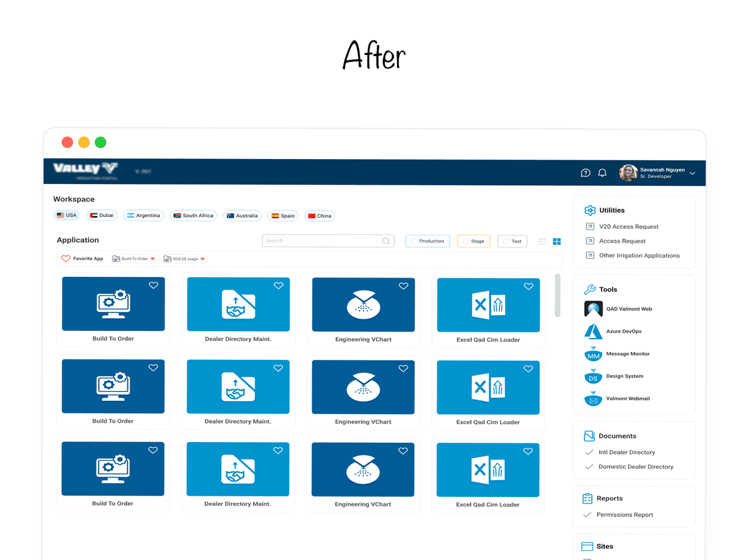Viewport: 748px width, 560px height.
Task: Favorite top-row Dealer Directory Maint. heart
Action: point(279,286)
